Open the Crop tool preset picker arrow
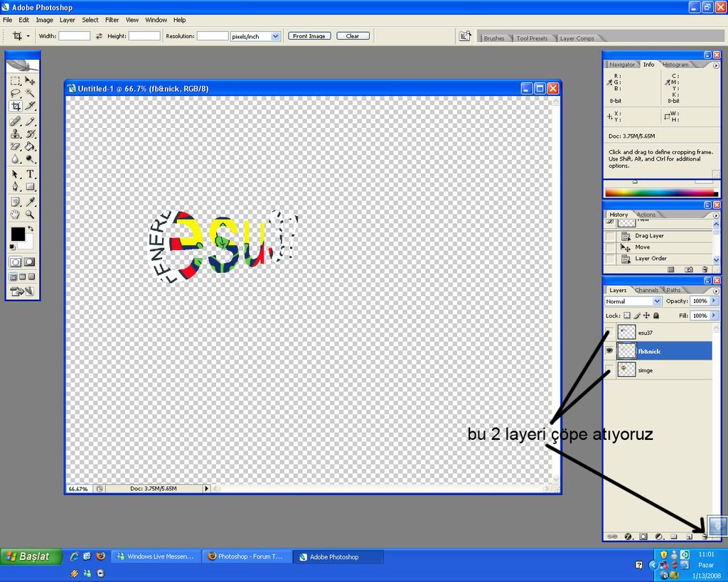 pyautogui.click(x=28, y=36)
